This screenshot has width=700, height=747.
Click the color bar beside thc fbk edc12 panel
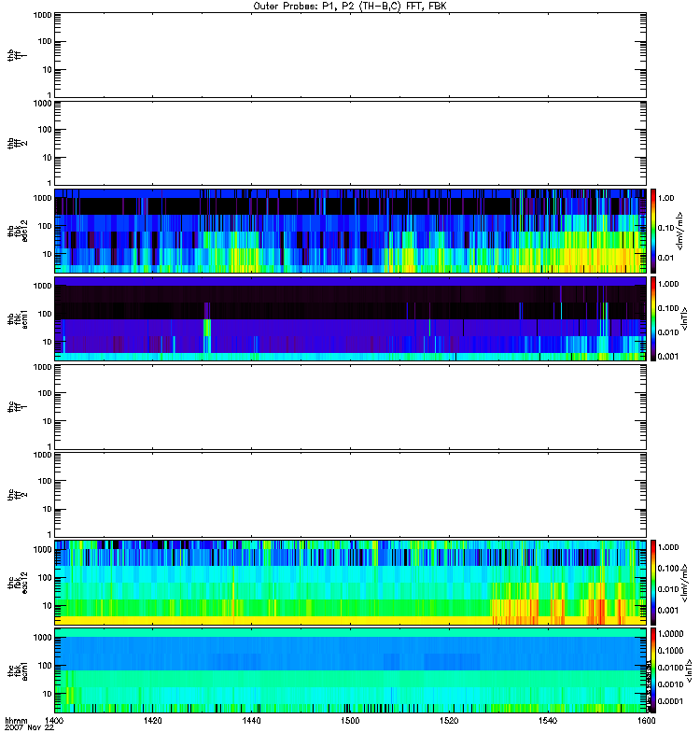[654, 582]
